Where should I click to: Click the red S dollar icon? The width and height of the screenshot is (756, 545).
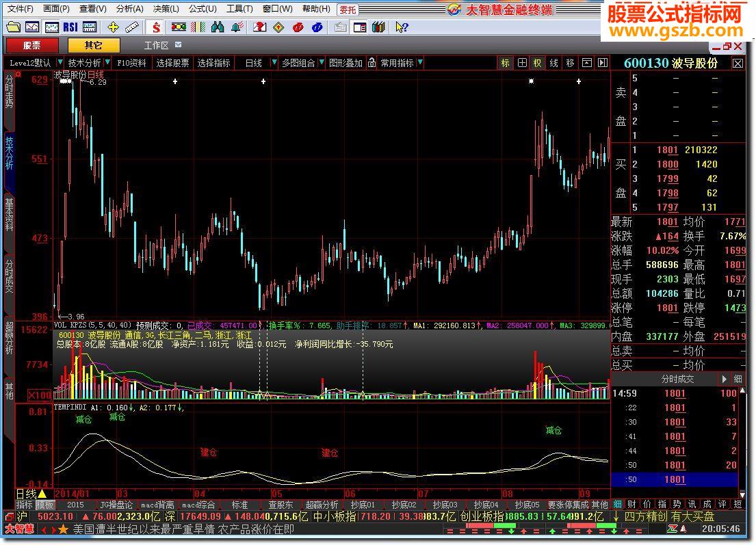156,27
